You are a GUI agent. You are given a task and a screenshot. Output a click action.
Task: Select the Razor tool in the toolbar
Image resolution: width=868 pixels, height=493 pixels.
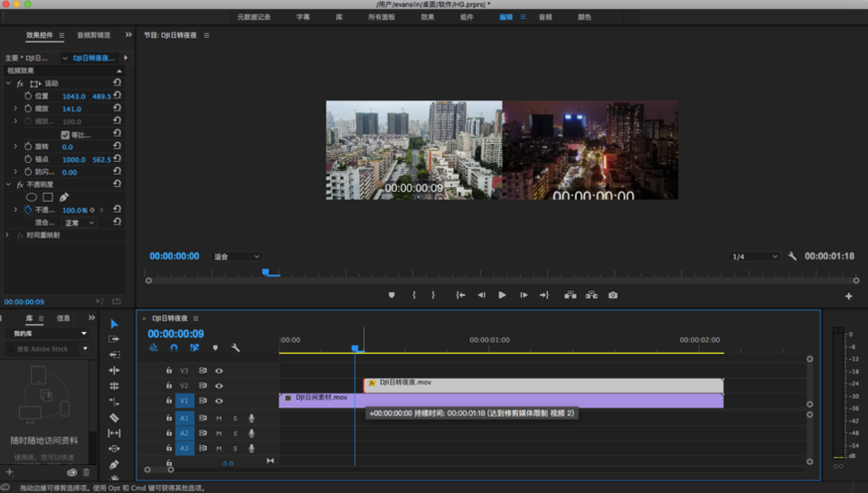tap(114, 418)
